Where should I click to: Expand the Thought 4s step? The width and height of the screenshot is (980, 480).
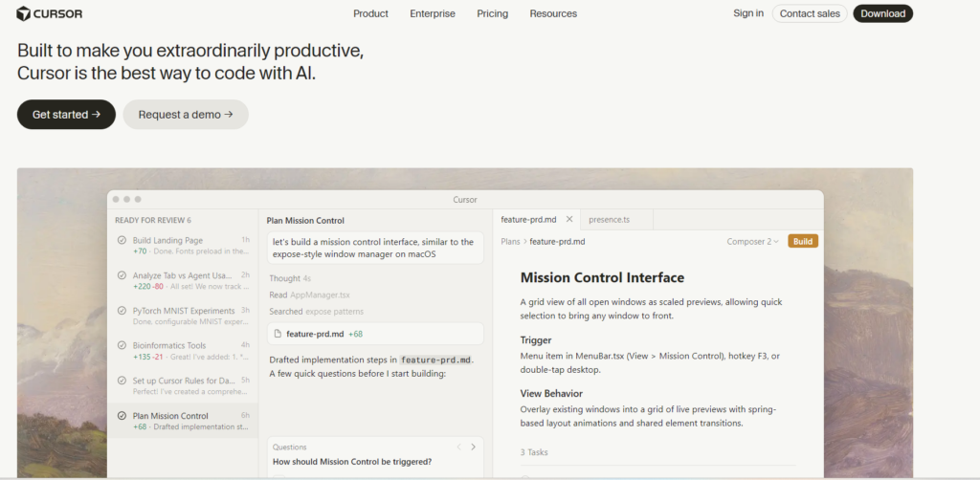[x=289, y=278]
